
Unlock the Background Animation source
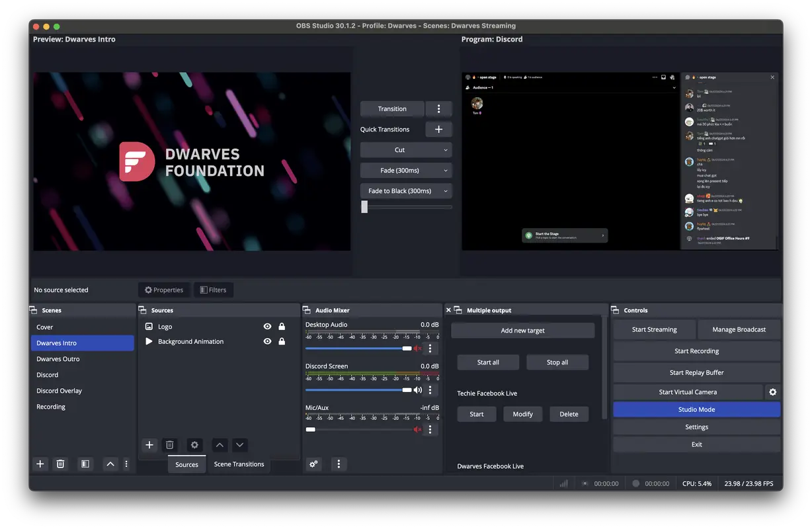point(282,342)
